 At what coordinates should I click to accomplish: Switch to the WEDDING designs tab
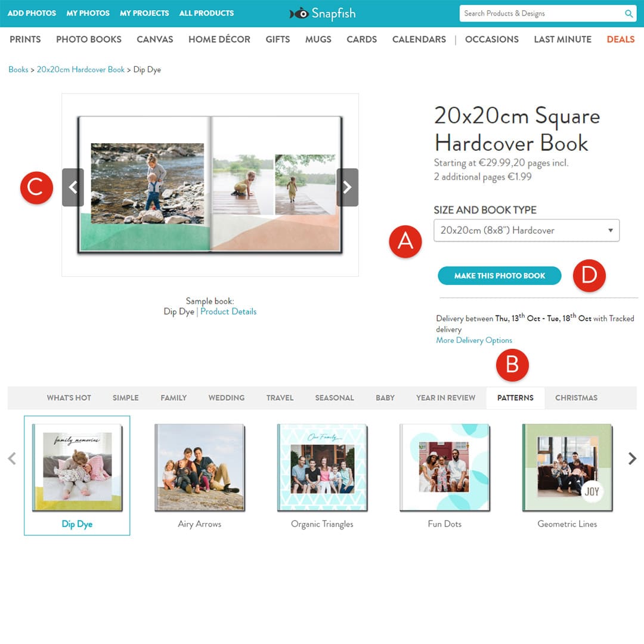click(226, 398)
